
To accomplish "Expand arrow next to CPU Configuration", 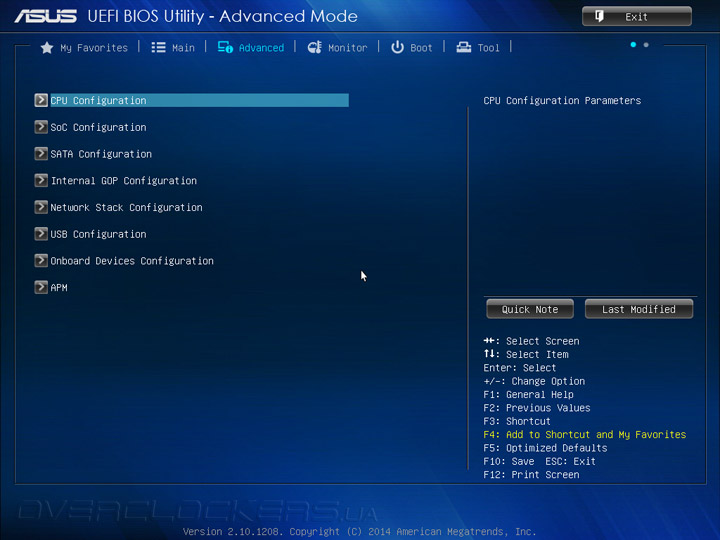I will (41, 100).
